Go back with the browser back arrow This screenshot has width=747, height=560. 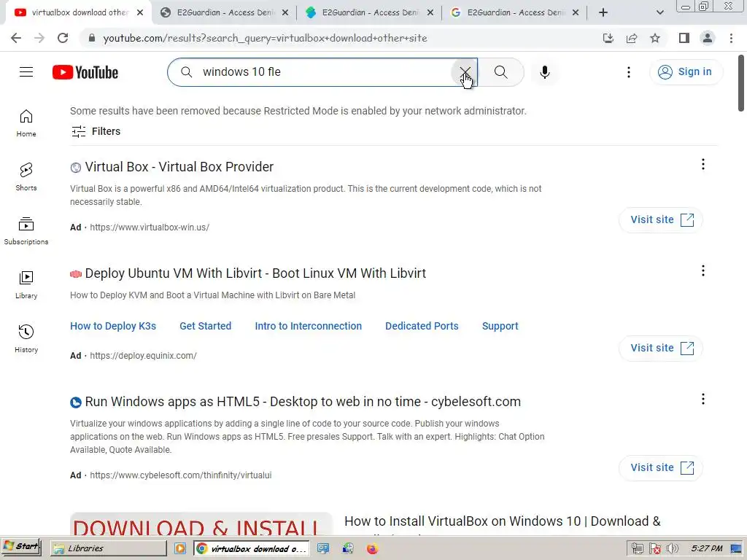pos(16,38)
